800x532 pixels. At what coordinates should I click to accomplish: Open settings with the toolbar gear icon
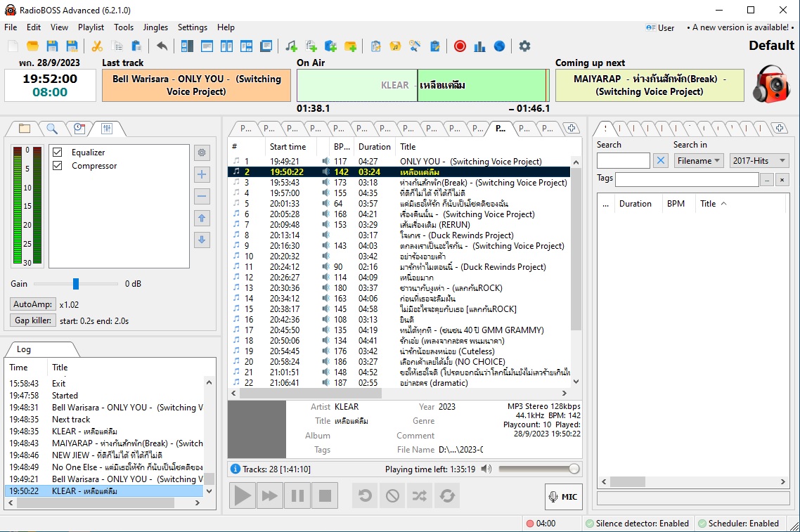(524, 46)
